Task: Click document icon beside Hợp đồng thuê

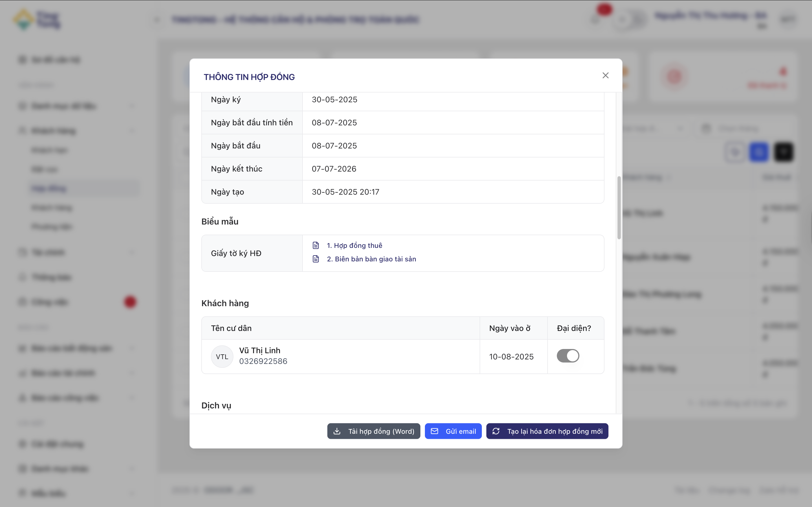Action: 316,245
